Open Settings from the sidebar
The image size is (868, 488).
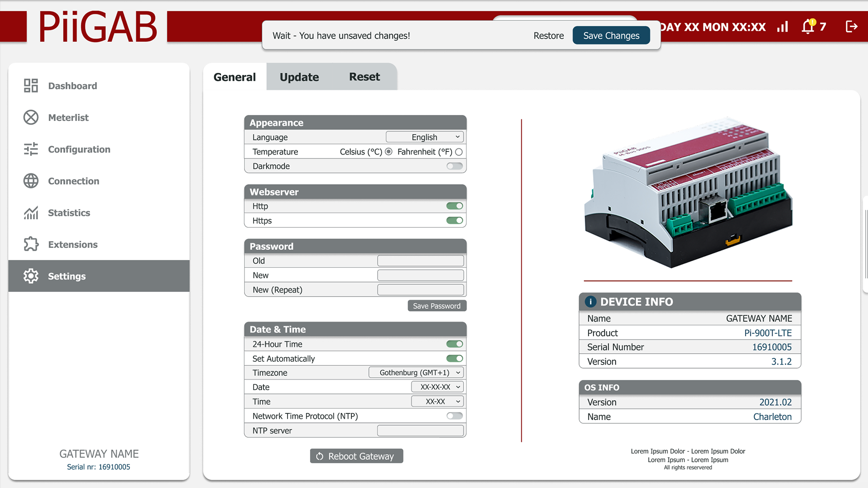(99, 275)
